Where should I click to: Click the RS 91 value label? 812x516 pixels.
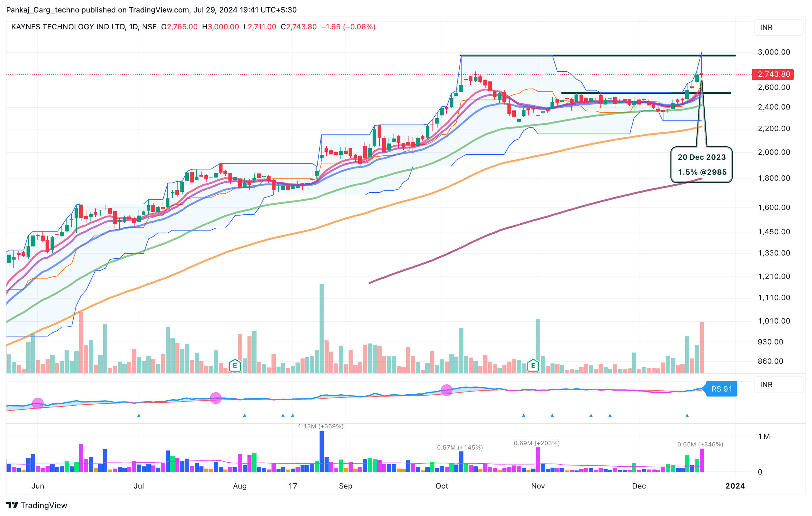[x=721, y=389]
